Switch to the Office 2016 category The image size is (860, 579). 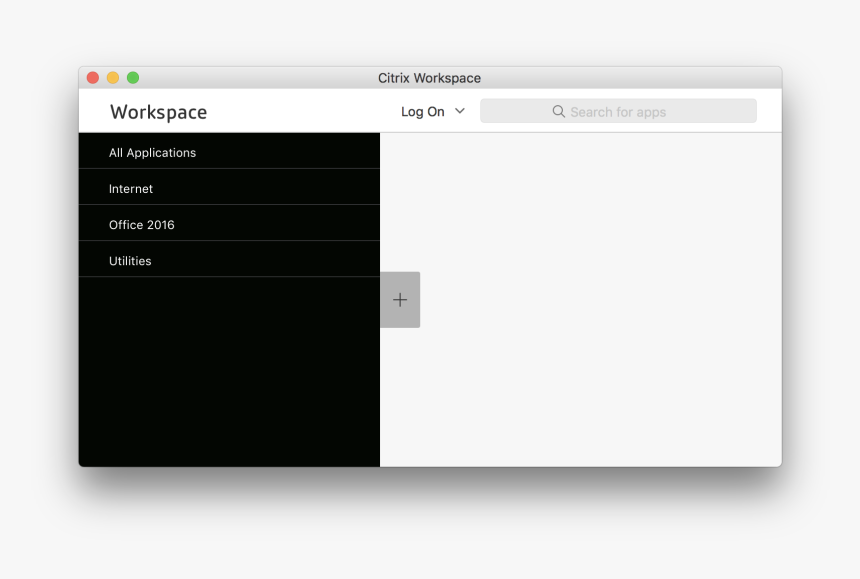tap(141, 224)
